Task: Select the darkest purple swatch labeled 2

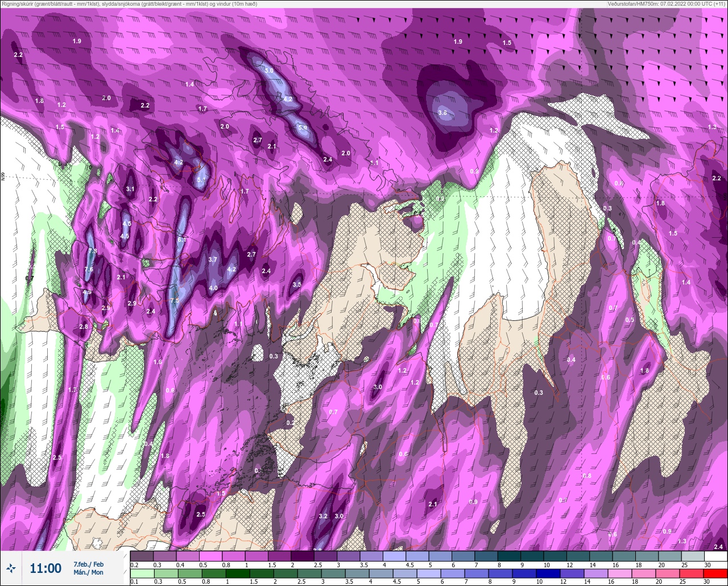Action: click(302, 556)
